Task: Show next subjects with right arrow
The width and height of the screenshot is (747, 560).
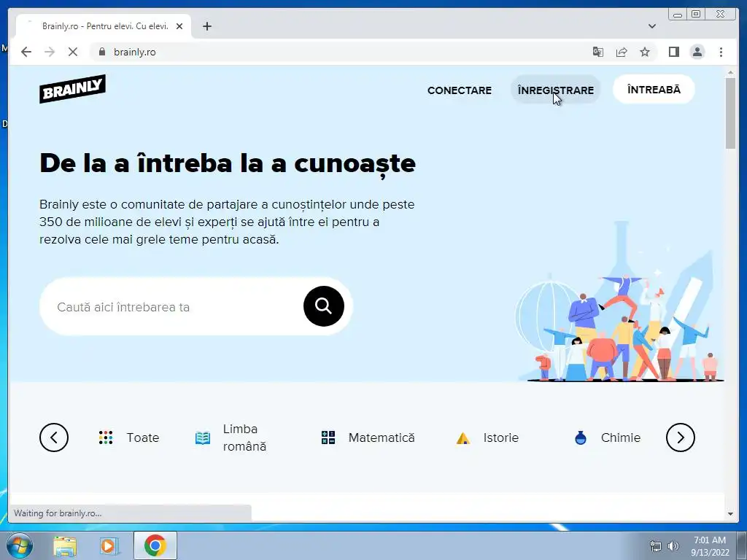Action: (681, 437)
